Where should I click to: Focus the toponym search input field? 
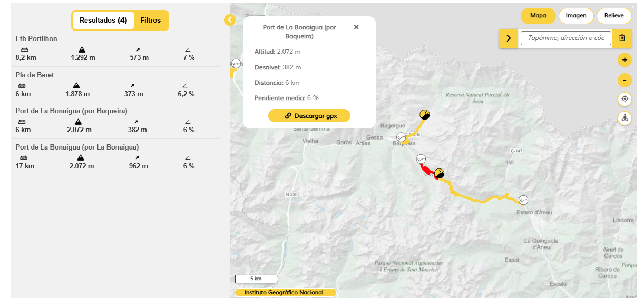(565, 38)
